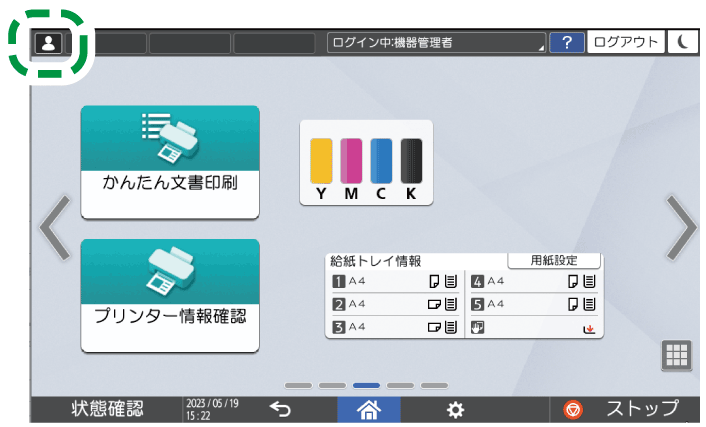The width and height of the screenshot is (706, 427).
Task: Jump to fourth home page indicator
Action: (400, 386)
